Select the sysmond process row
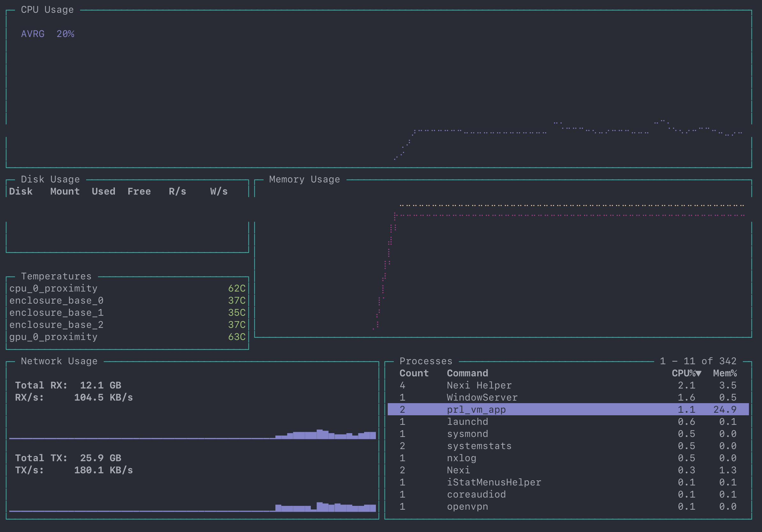The image size is (762, 532). click(568, 433)
